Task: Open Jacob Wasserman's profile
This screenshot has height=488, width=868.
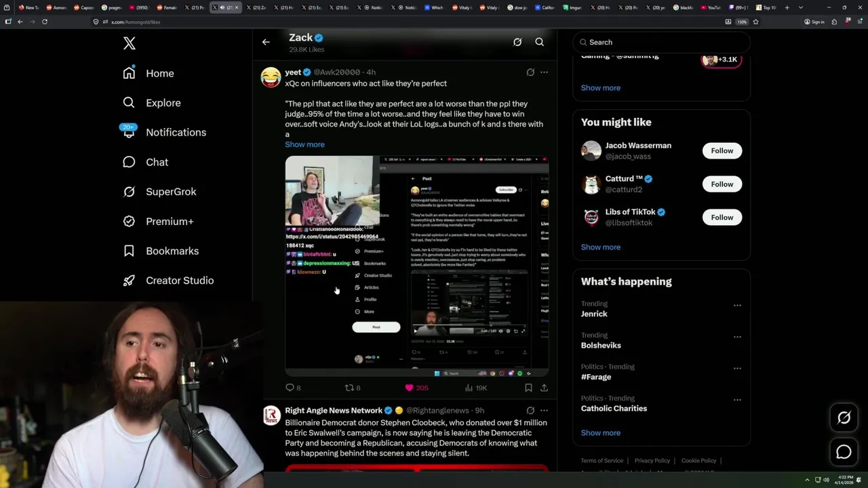Action: point(638,146)
